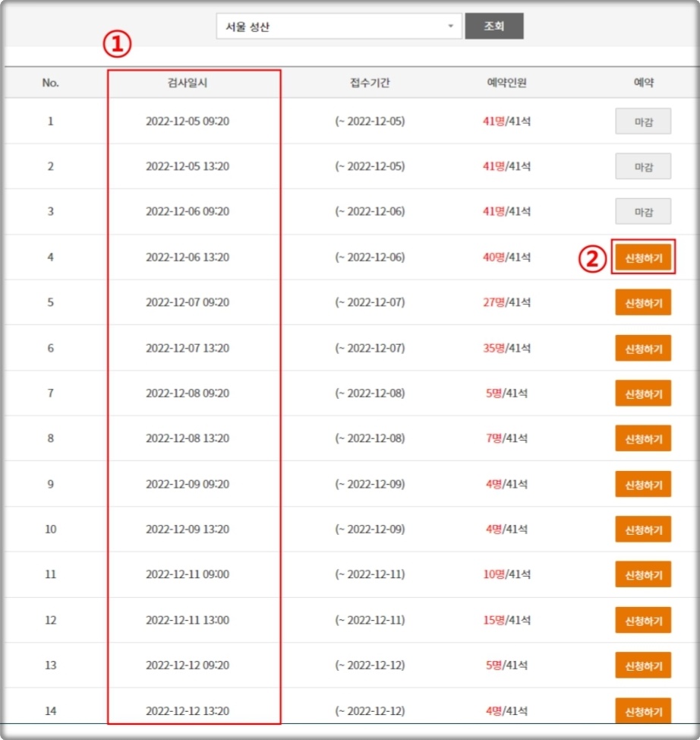Select date cell 2022-12-05 09:20
This screenshot has width=700, height=740.
[x=188, y=122]
